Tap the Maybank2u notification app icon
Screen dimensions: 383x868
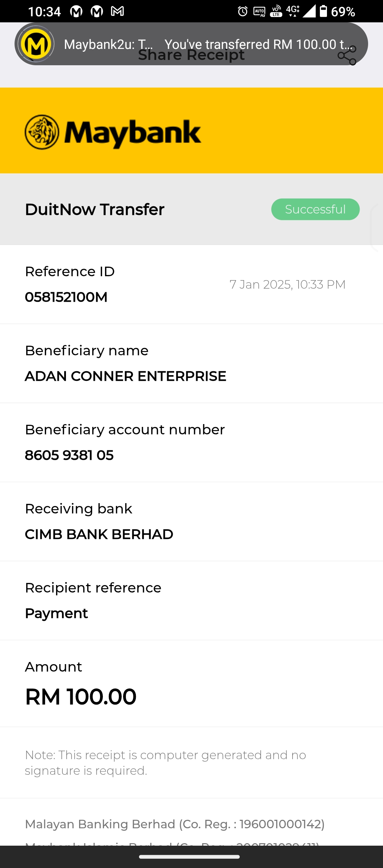pos(35,44)
